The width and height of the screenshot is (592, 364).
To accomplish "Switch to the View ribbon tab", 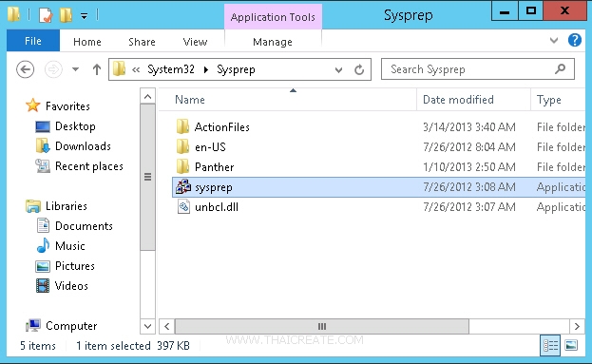I will point(195,42).
